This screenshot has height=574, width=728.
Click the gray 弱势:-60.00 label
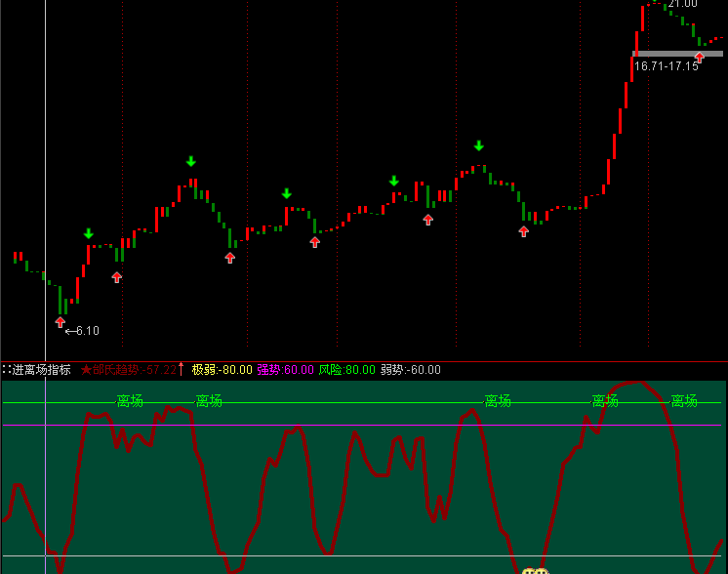click(x=411, y=370)
